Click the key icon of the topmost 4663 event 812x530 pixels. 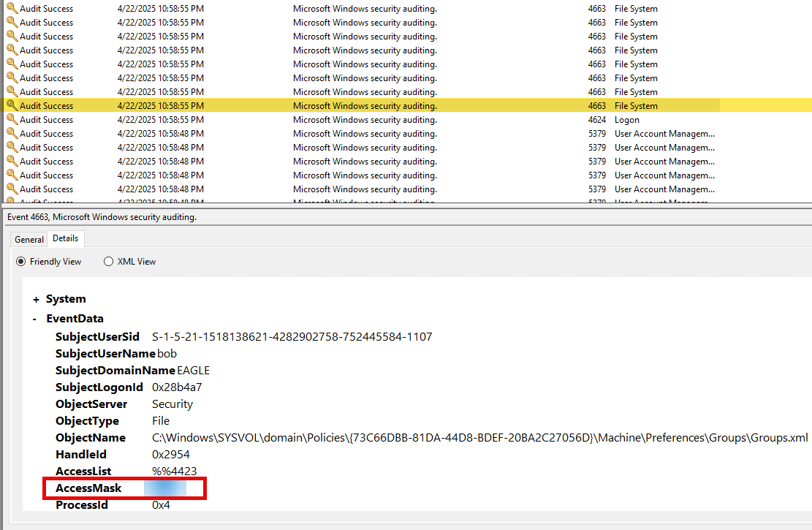click(12, 8)
